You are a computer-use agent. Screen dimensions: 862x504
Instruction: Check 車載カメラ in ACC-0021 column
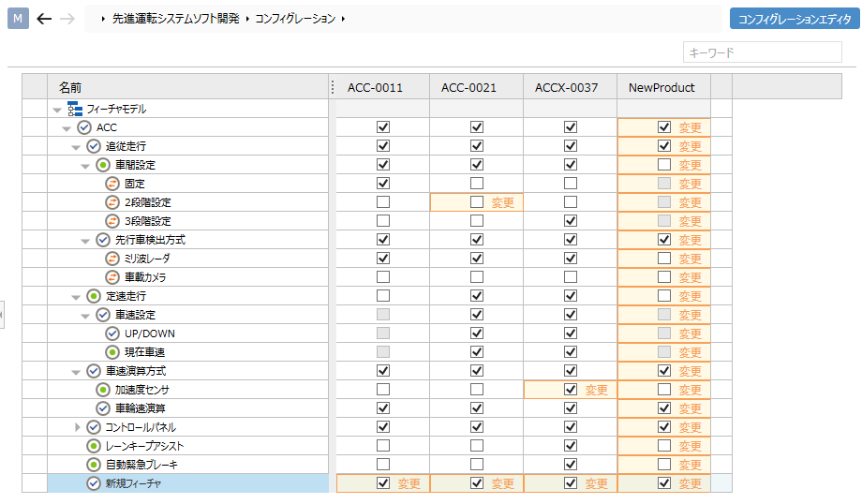point(477,276)
